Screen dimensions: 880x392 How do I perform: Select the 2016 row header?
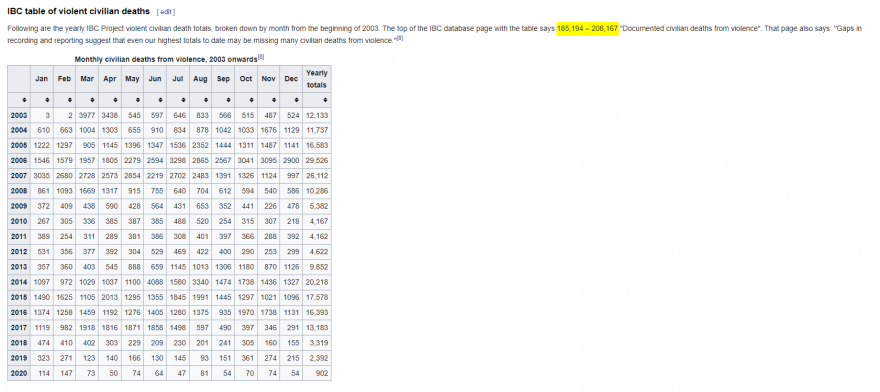[19, 312]
